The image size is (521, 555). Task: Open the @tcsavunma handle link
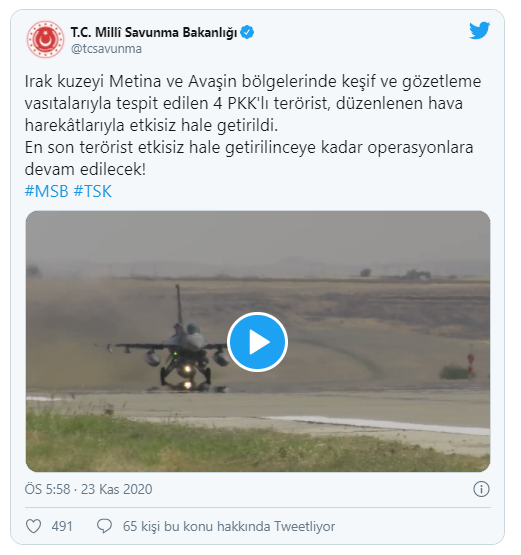coord(106,48)
